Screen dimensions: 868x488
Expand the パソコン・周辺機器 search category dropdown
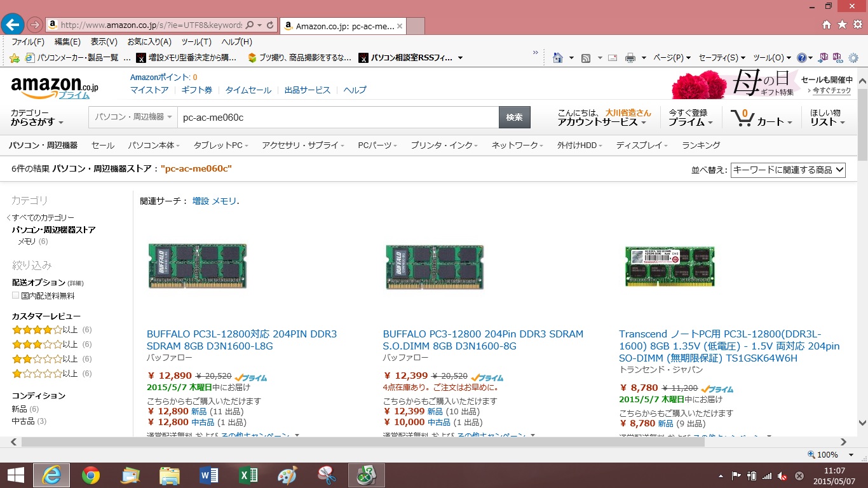click(133, 118)
